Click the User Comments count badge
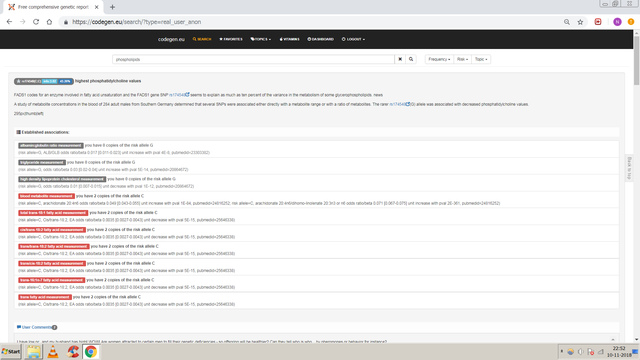Image resolution: width=640 pixels, height=360 pixels. tap(54, 327)
